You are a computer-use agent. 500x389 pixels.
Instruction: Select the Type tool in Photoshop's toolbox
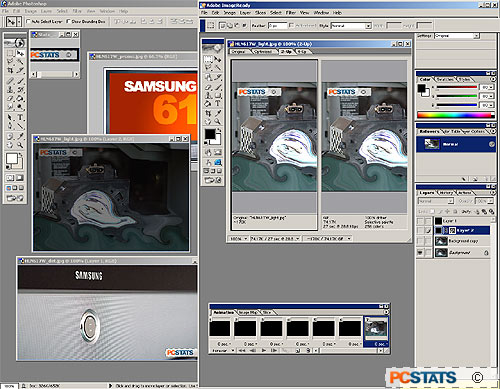(x=20, y=118)
